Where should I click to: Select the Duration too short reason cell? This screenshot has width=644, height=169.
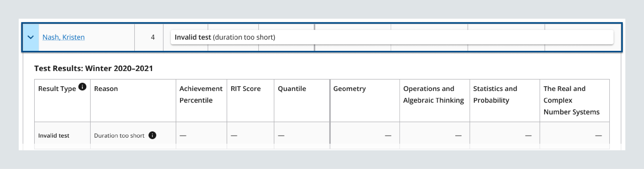coord(119,135)
